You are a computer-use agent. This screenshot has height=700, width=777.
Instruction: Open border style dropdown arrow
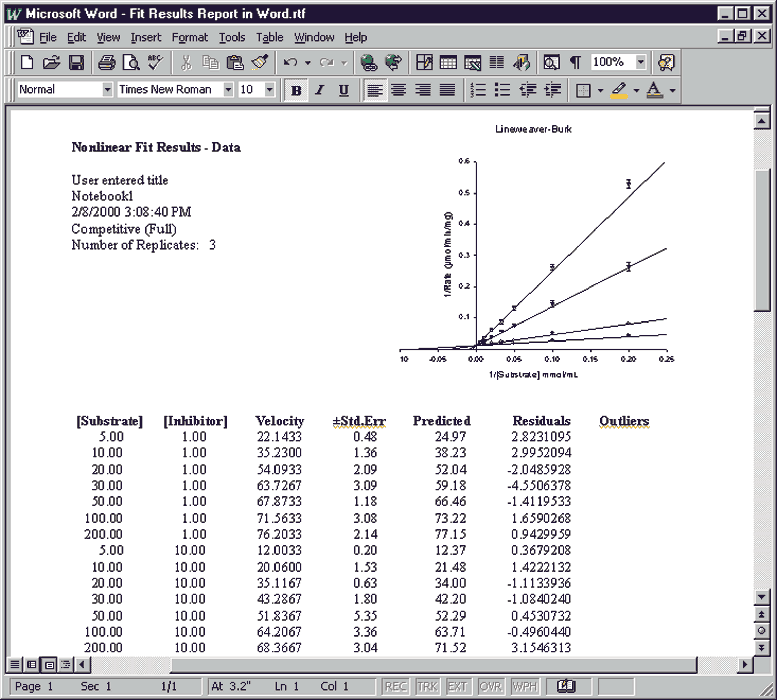coord(600,91)
